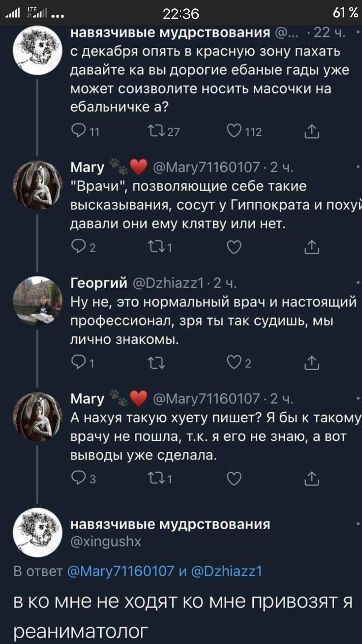Retweet Mary's tweet about выводы
The width and height of the screenshot is (362, 644).
pyautogui.click(x=156, y=478)
